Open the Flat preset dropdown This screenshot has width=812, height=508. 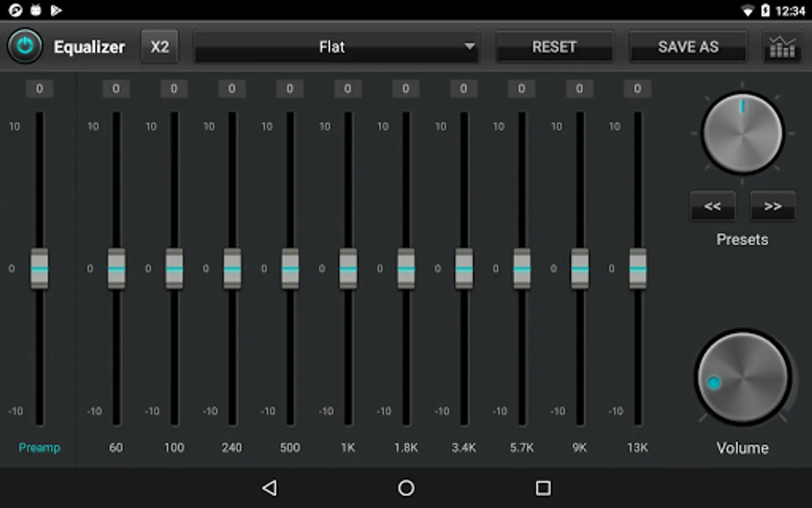(336, 47)
